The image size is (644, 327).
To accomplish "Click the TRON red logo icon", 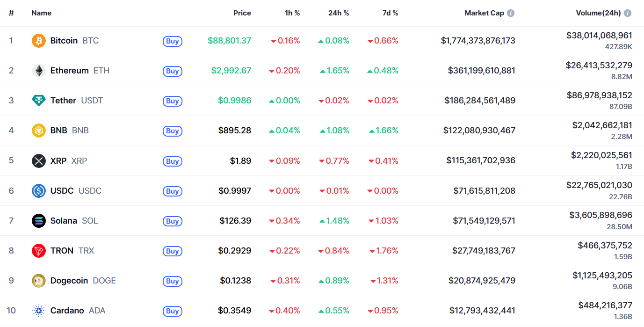I will 39,251.
